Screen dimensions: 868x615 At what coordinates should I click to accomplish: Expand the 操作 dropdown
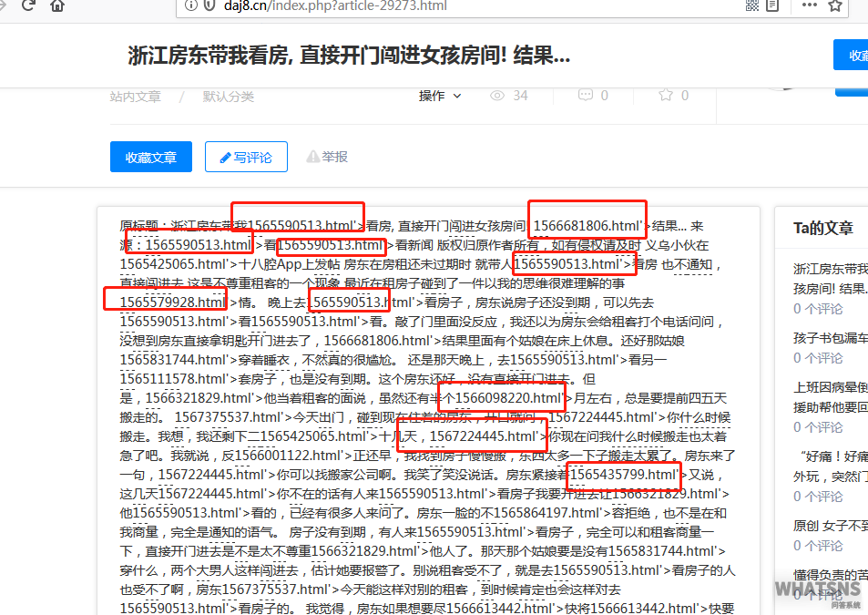tap(440, 96)
